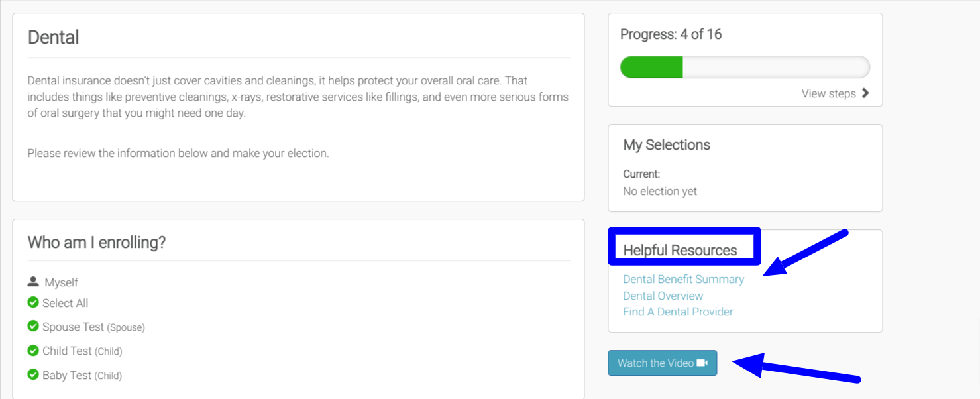Expand View steps in progress panel
Viewport: 980px width, 399px height.
point(828,93)
